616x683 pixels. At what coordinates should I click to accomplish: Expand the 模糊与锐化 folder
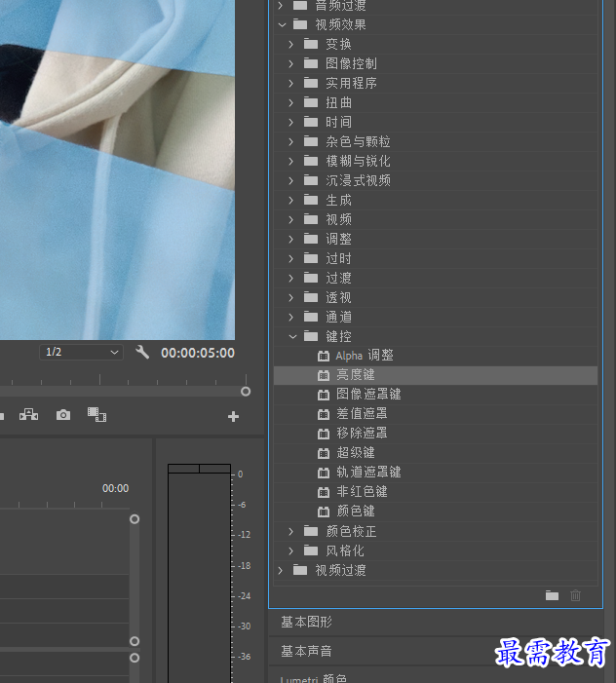pos(291,161)
